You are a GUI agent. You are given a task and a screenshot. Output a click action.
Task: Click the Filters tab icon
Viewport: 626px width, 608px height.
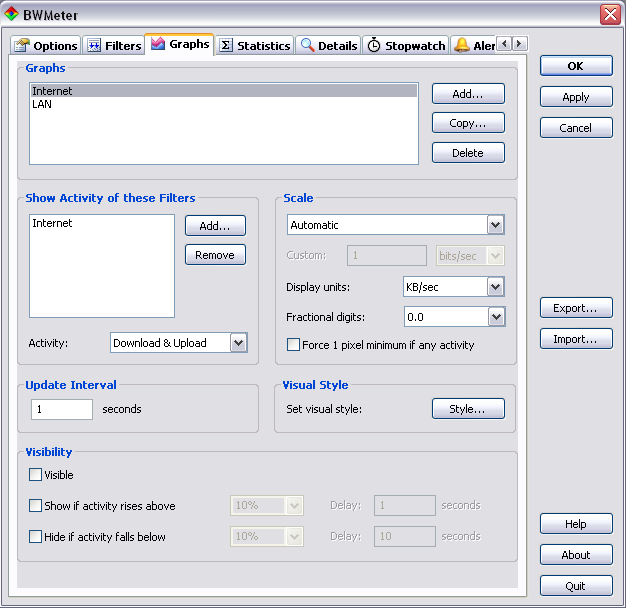pyautogui.click(x=94, y=46)
